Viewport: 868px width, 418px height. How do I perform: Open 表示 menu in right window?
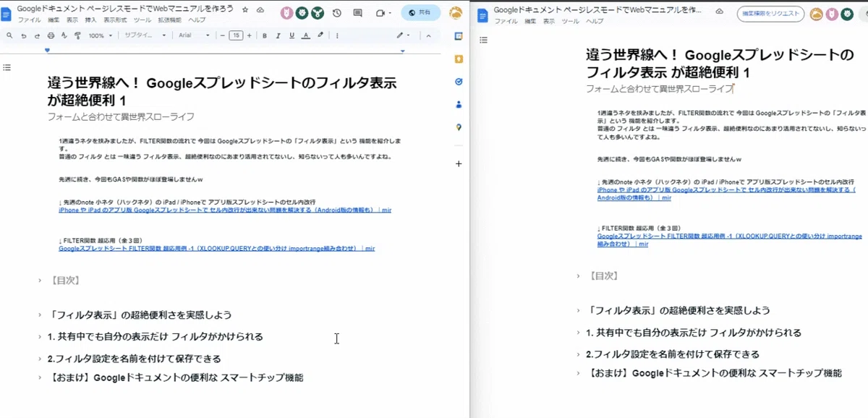(549, 21)
